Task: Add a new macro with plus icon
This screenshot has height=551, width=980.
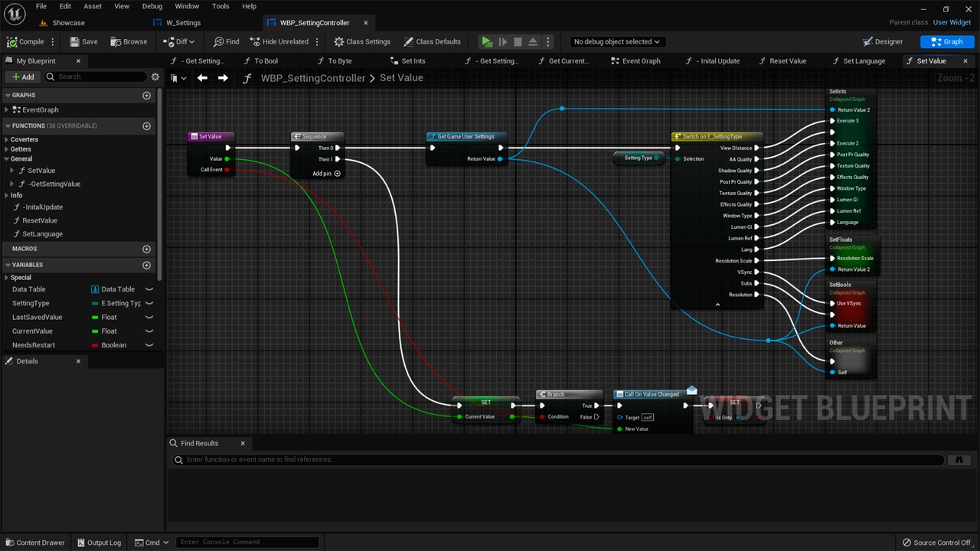Action: (x=147, y=249)
